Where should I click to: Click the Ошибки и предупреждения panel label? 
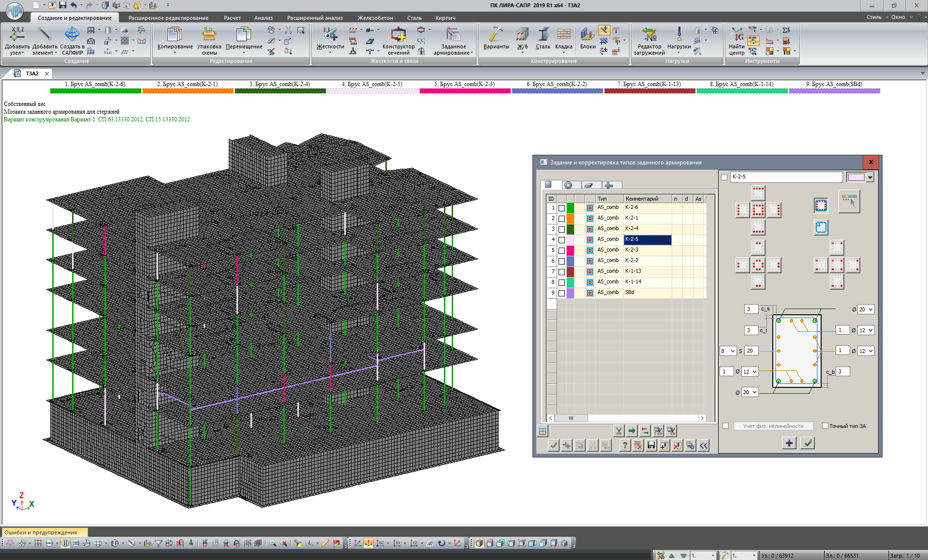coord(41,532)
